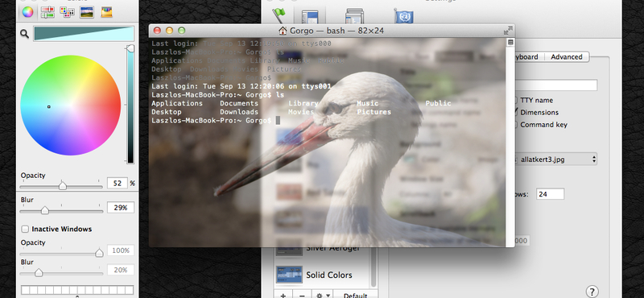The image size is (644, 298).
Task: Click the main Opacity slider handle
Action: [63, 185]
